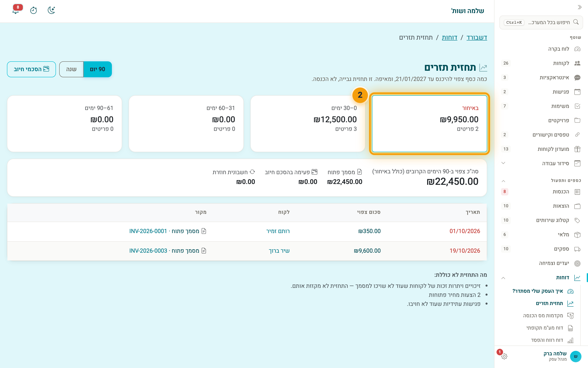The height and width of the screenshot is (368, 588).
Task: Open משימות in the sidebar
Action: [541, 106]
